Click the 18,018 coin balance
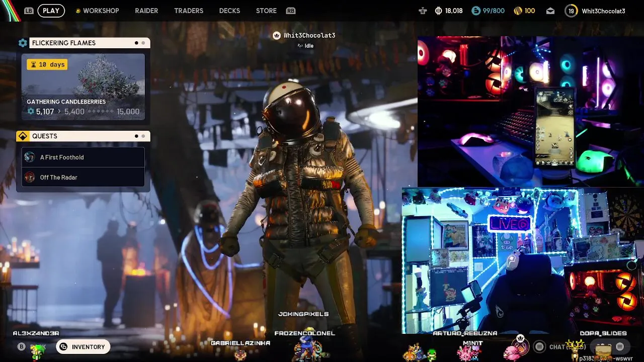Screen dimensions: 644x362 454,11
